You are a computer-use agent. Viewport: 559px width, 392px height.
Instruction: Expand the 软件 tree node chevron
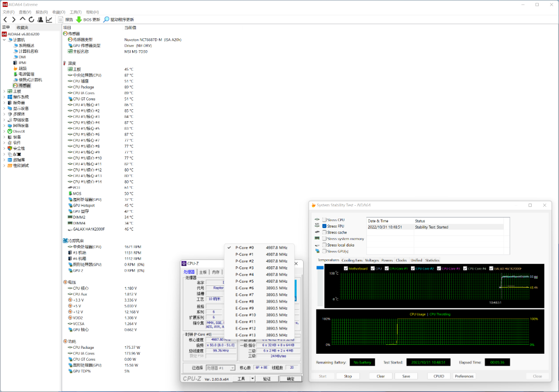(x=4, y=143)
